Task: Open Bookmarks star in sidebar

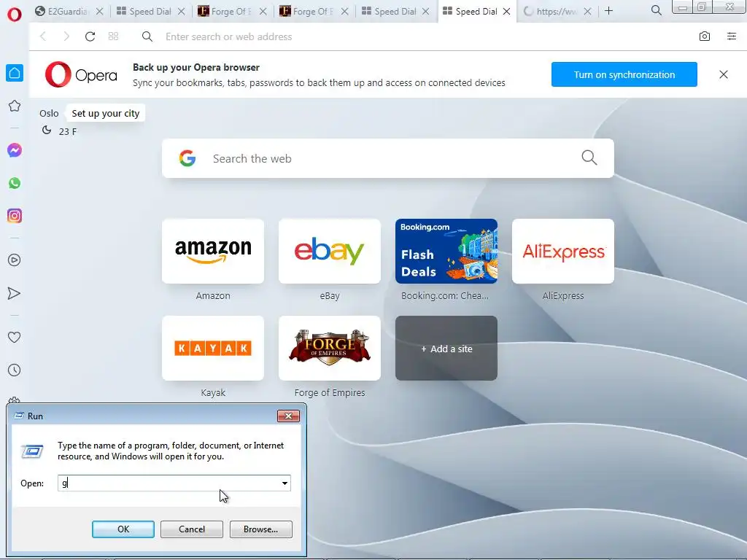Action: 15,106
